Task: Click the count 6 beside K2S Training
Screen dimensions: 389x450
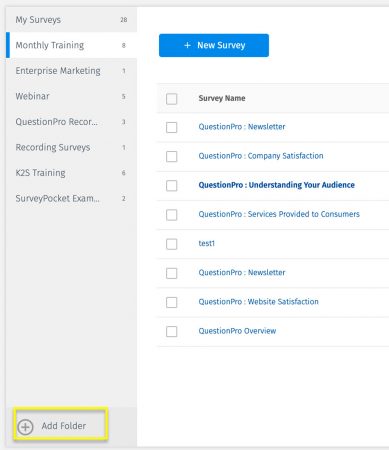Action: tap(124, 173)
